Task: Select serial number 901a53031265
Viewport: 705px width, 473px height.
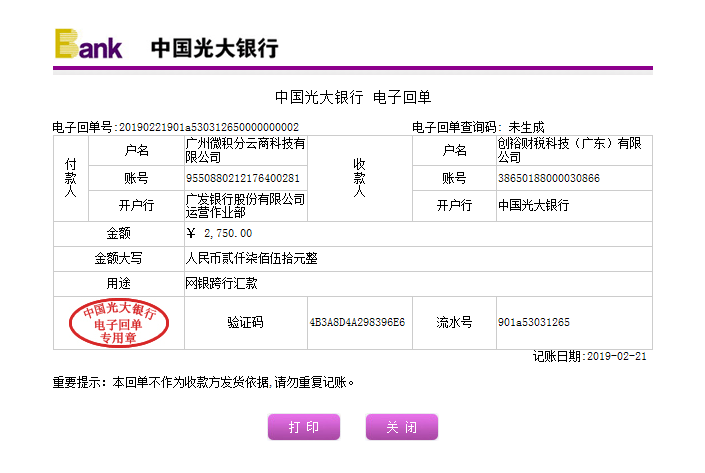Action: click(x=534, y=322)
